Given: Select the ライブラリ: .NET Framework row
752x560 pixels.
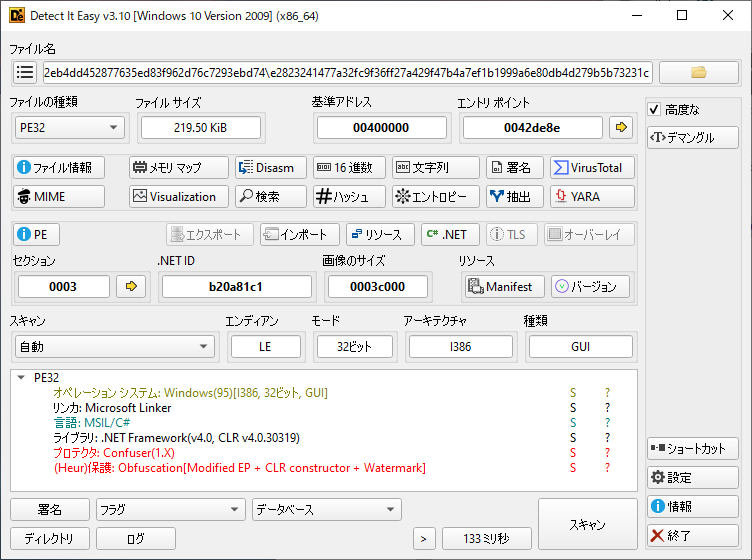Looking at the screenshot, I should point(323,437).
